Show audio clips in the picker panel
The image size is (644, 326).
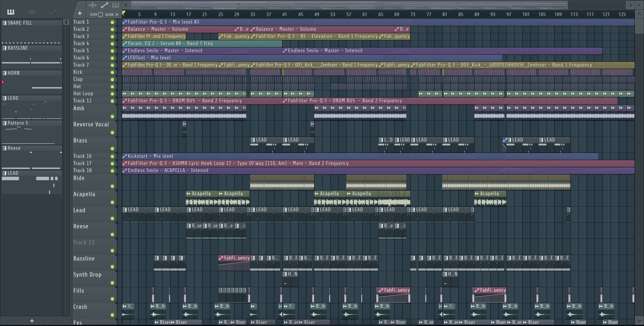pos(32,12)
